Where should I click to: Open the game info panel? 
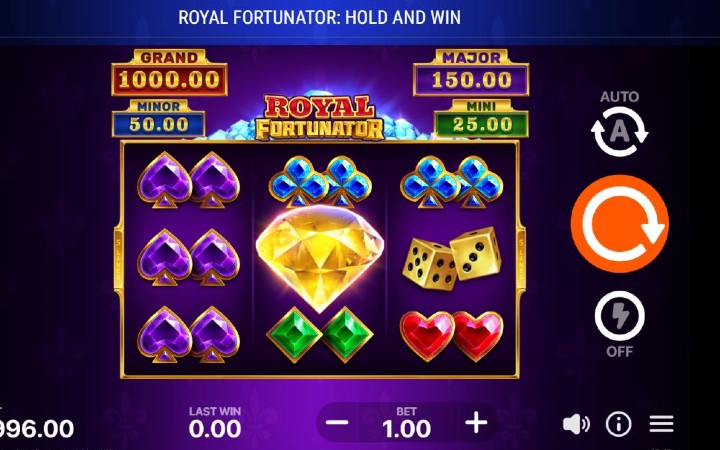pos(618,424)
